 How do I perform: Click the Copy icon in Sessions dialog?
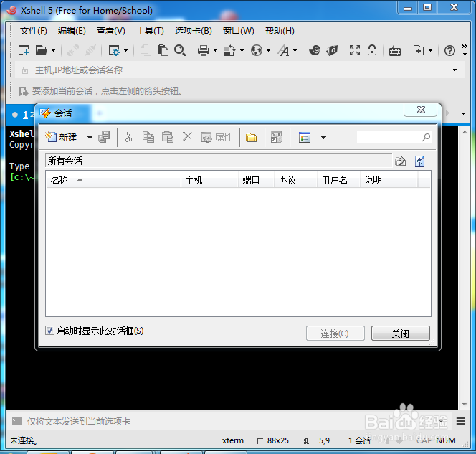[148, 137]
